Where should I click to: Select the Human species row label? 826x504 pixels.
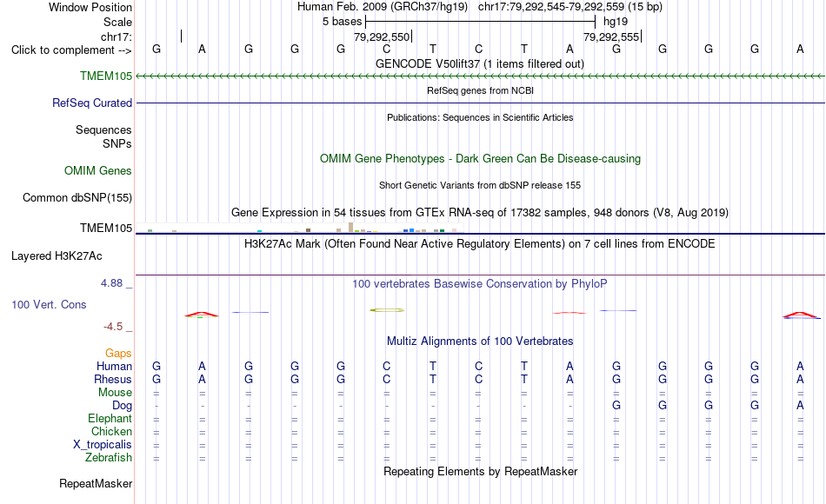tap(114, 366)
